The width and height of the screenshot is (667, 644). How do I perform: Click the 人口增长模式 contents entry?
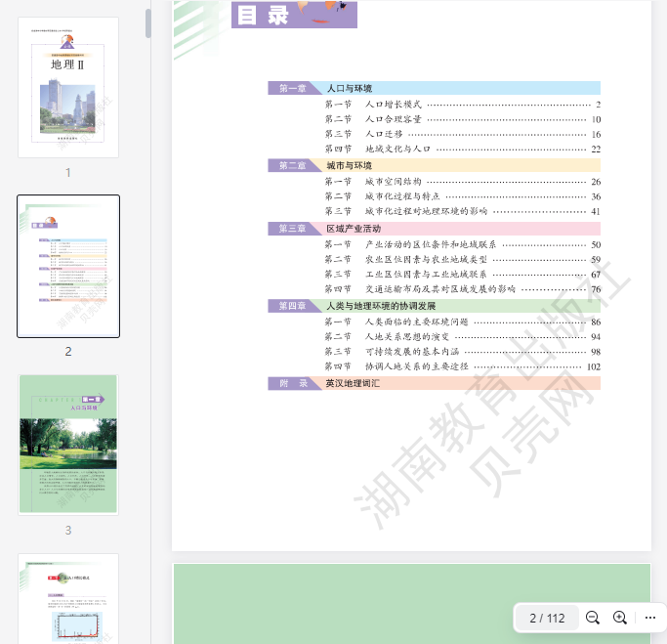click(393, 104)
